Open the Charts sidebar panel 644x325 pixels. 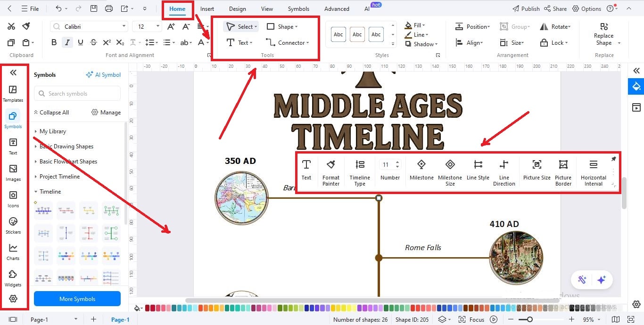click(x=13, y=252)
